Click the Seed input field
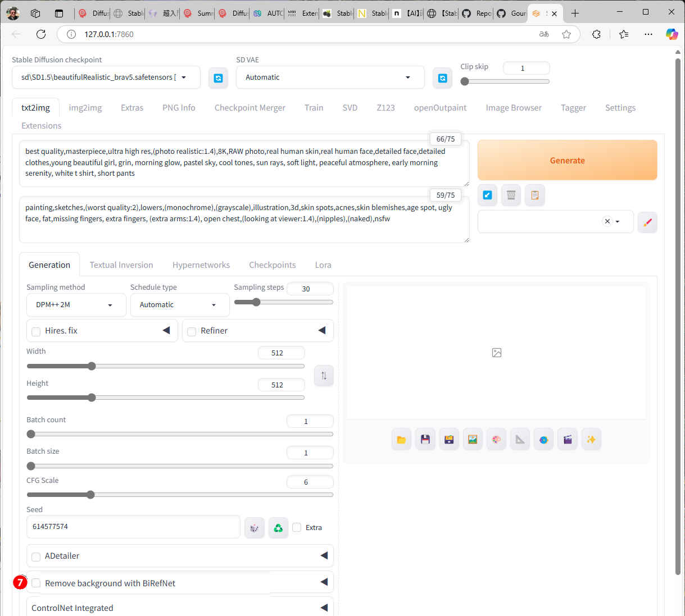The width and height of the screenshot is (685, 616). (x=133, y=527)
